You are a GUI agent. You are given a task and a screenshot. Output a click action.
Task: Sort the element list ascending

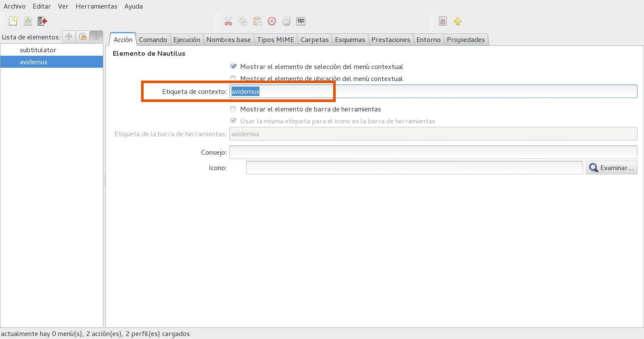coord(69,37)
